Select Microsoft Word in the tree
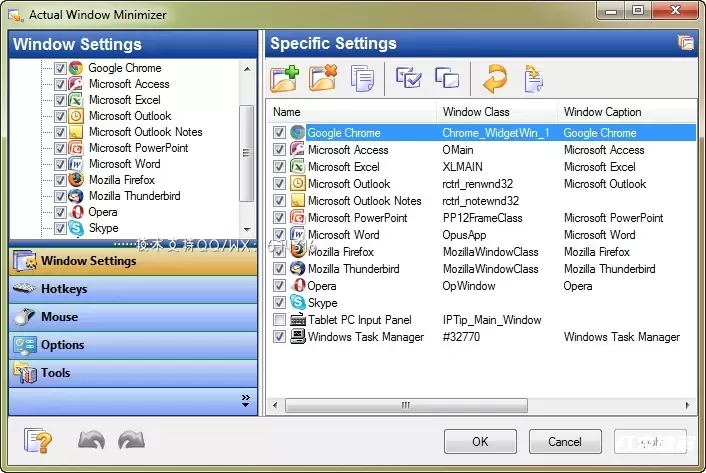The height and width of the screenshot is (473, 706). [x=124, y=164]
